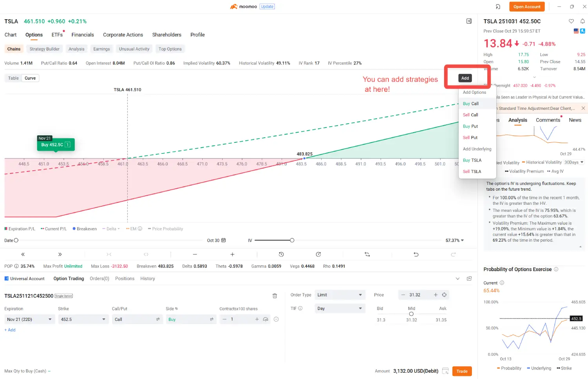Open contracts quantity calculator icon

[266, 319]
